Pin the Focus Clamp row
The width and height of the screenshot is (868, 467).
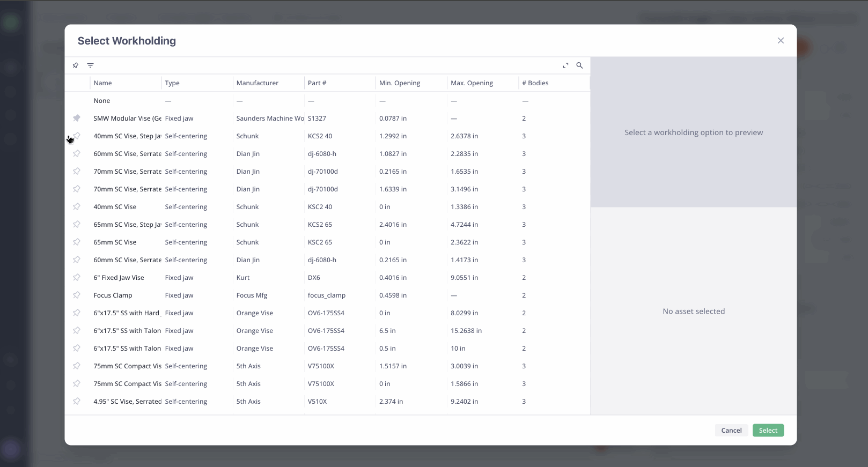pos(77,295)
